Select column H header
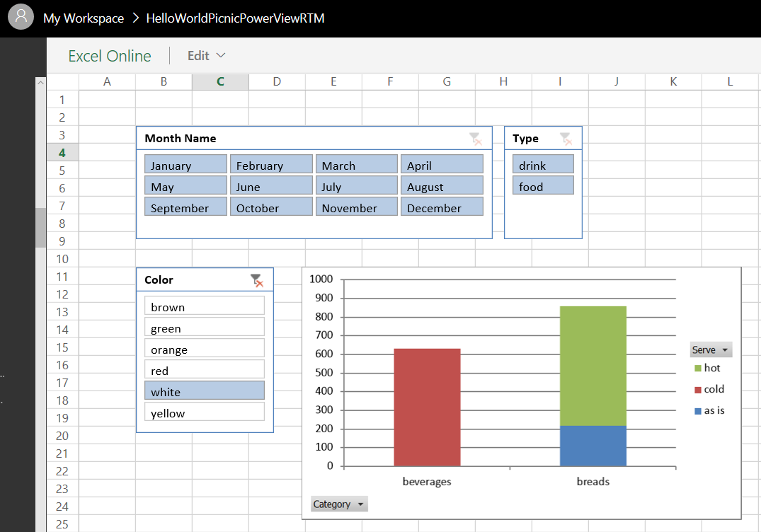761x532 pixels. click(503, 82)
